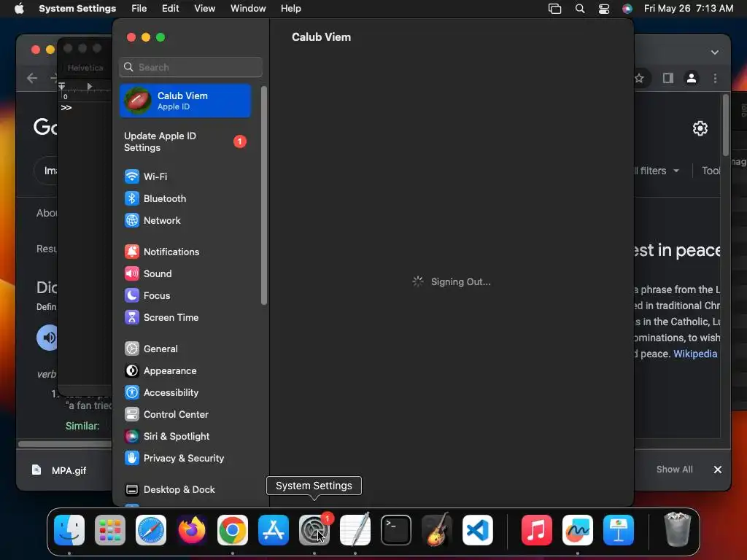This screenshot has height=560, width=747.
Task: Open Chrome's Google settings gear
Action: (x=700, y=128)
